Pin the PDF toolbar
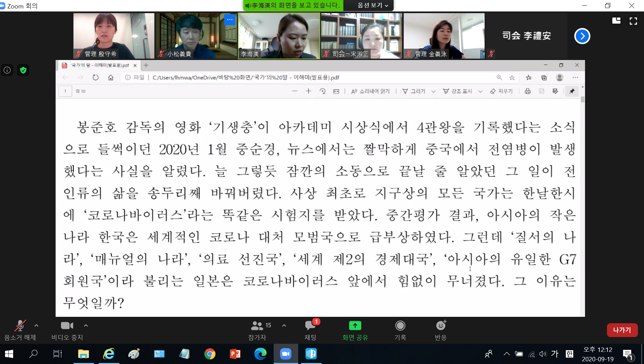 (x=572, y=91)
